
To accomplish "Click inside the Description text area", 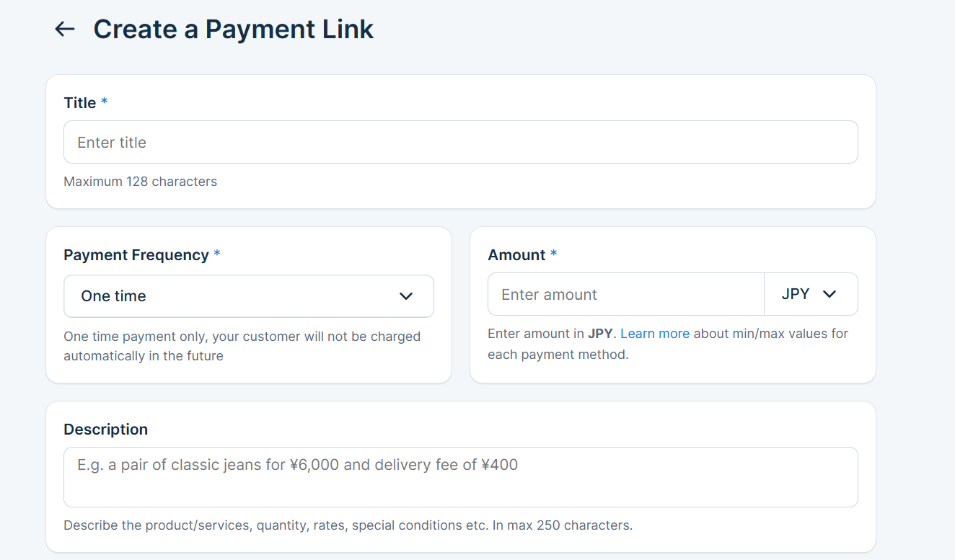I will pyautogui.click(x=460, y=476).
